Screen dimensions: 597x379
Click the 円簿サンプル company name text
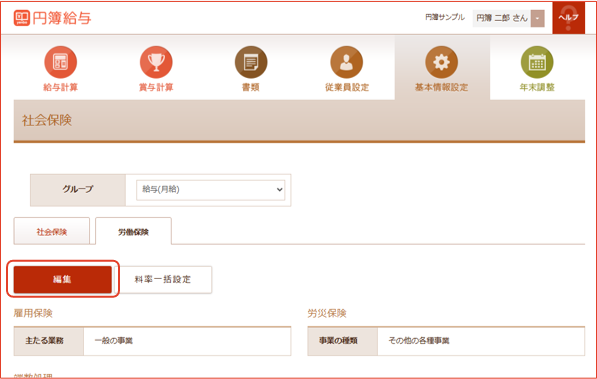point(445,17)
